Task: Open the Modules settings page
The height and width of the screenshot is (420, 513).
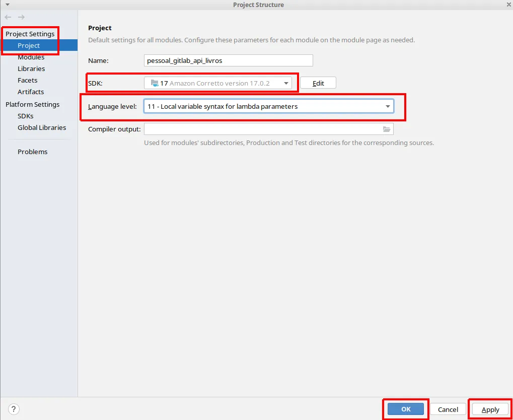Action: [31, 57]
